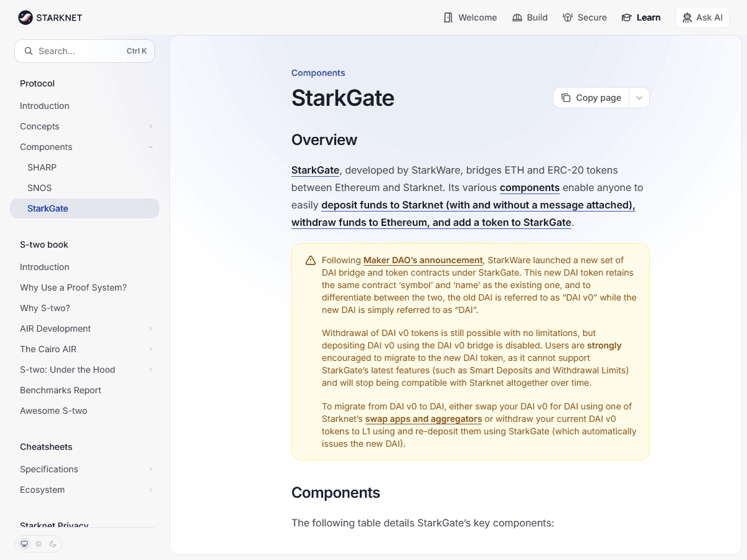Image resolution: width=747 pixels, height=560 pixels.
Task: Switch to dark theme moon icon
Action: 53,544
